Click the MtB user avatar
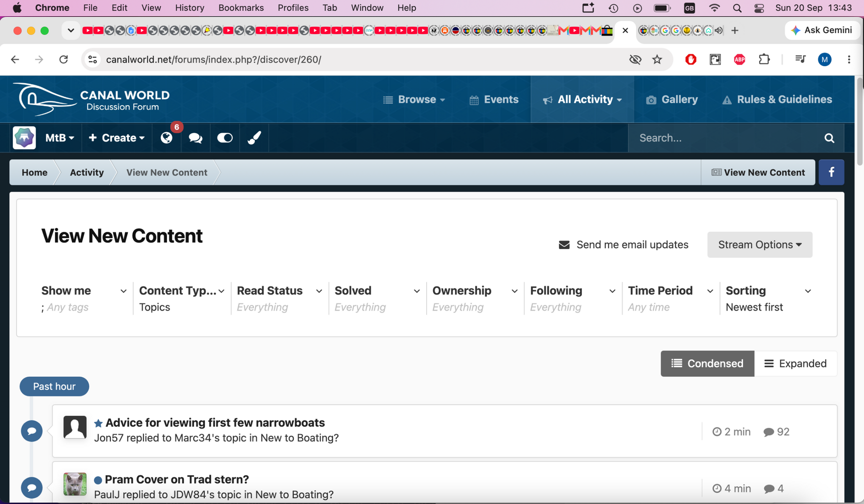The height and width of the screenshot is (504, 864). pos(24,138)
